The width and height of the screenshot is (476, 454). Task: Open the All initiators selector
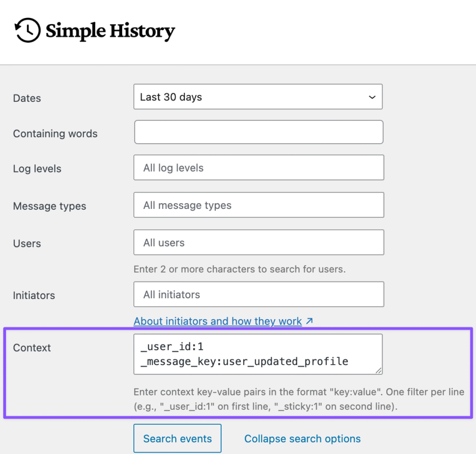pyautogui.click(x=258, y=294)
